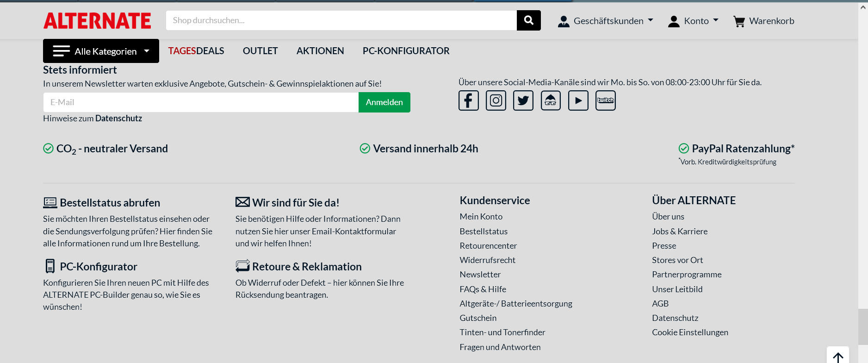Click the Twitch channel icon

605,100
